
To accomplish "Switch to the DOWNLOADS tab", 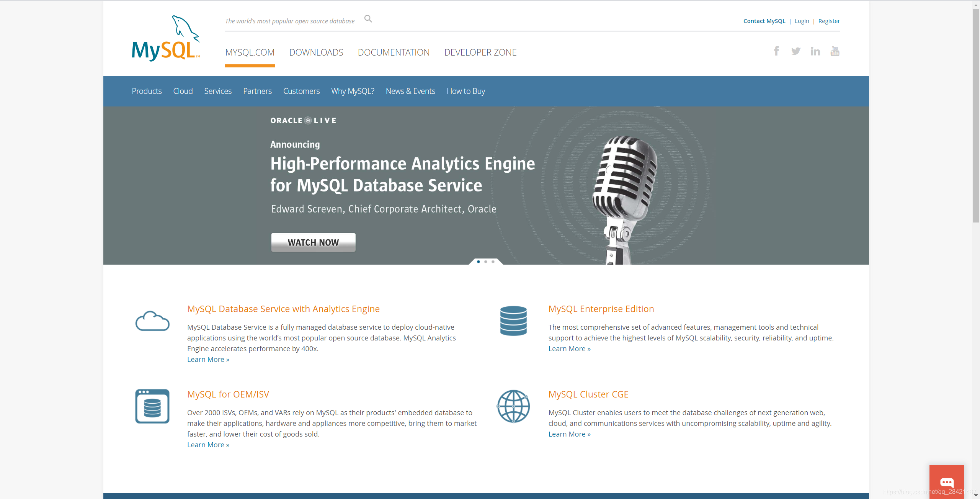I will (316, 52).
